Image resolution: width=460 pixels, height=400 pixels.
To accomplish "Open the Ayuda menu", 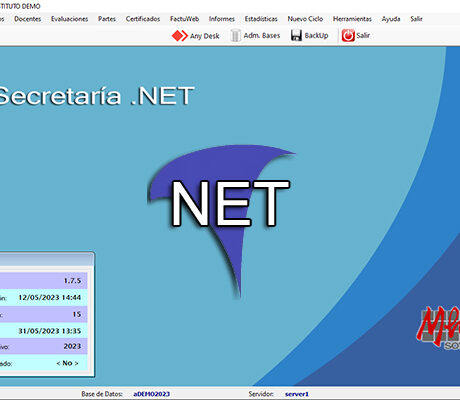I will 391,19.
